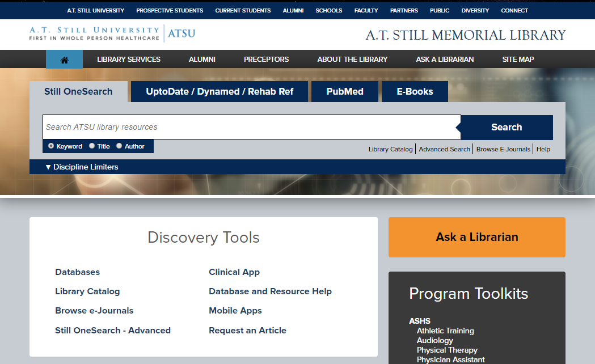Open the Preceptors menu item

tap(266, 60)
